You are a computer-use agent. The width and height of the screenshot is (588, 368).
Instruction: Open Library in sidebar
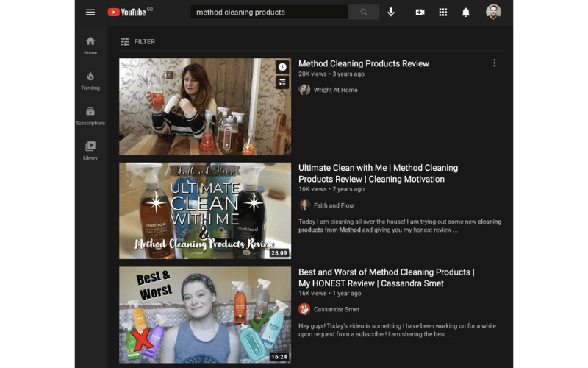(x=90, y=151)
